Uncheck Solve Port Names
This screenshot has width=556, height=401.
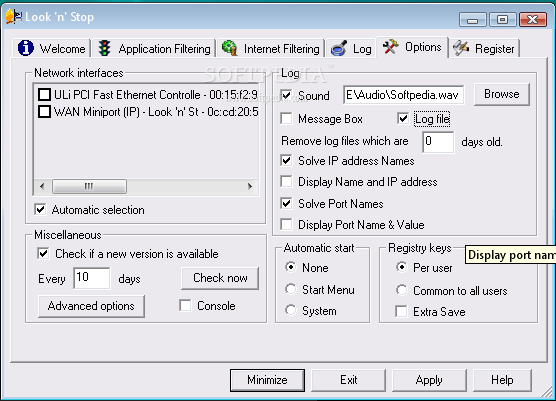tap(286, 204)
